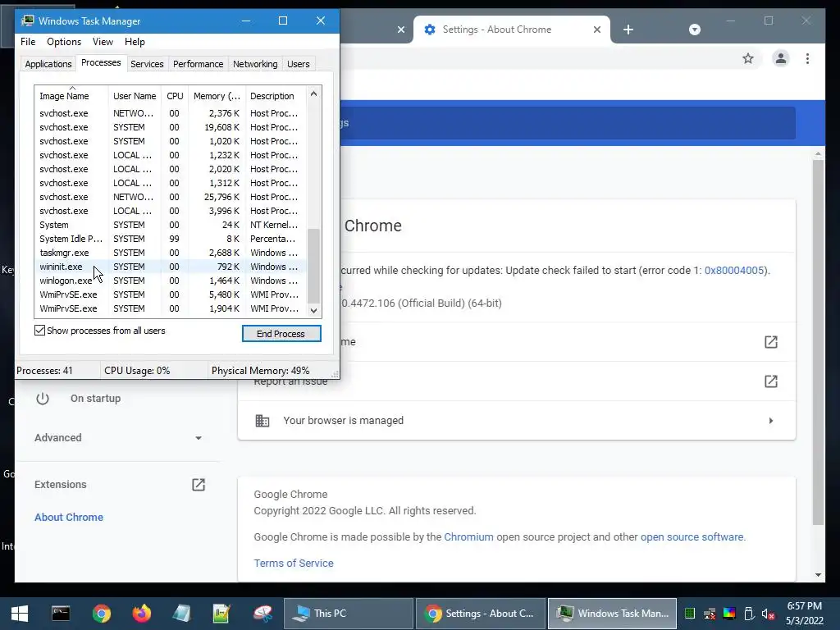The image size is (840, 630).
Task: Click the USB safely remove tray icon
Action: (749, 614)
